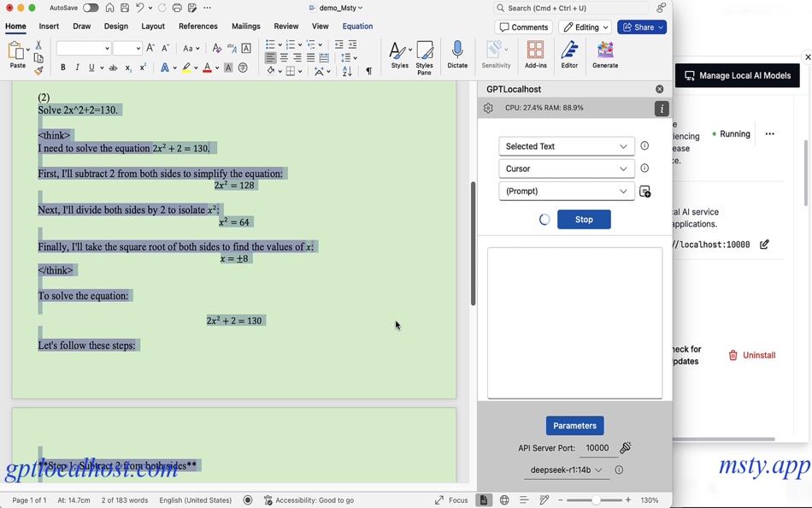Toggle left paragraph alignment
This screenshot has width=812, height=508.
point(270,57)
